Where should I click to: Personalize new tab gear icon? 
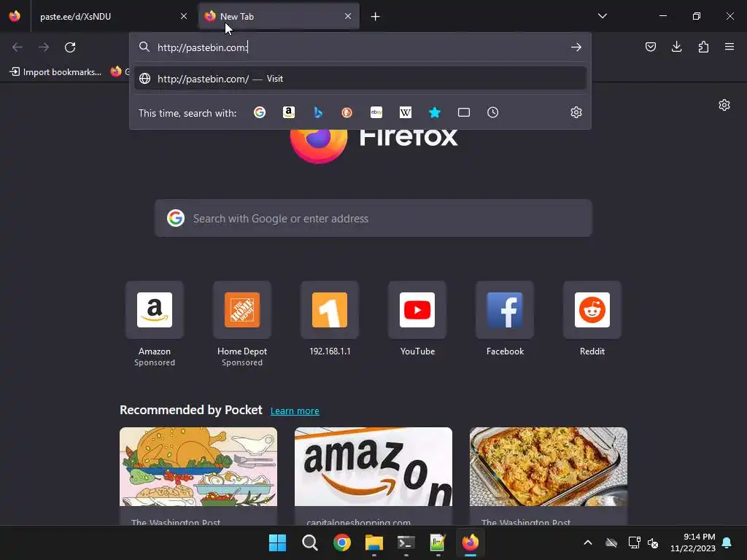pyautogui.click(x=724, y=105)
